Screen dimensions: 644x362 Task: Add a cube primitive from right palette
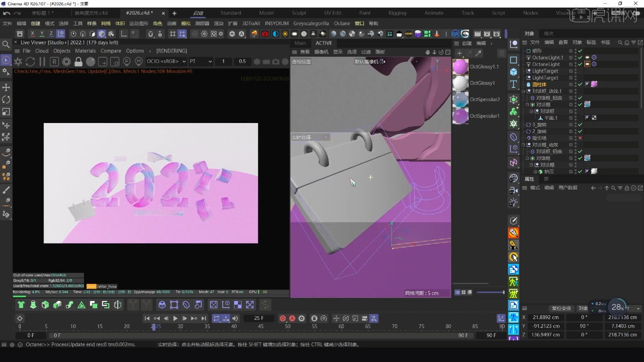click(514, 72)
